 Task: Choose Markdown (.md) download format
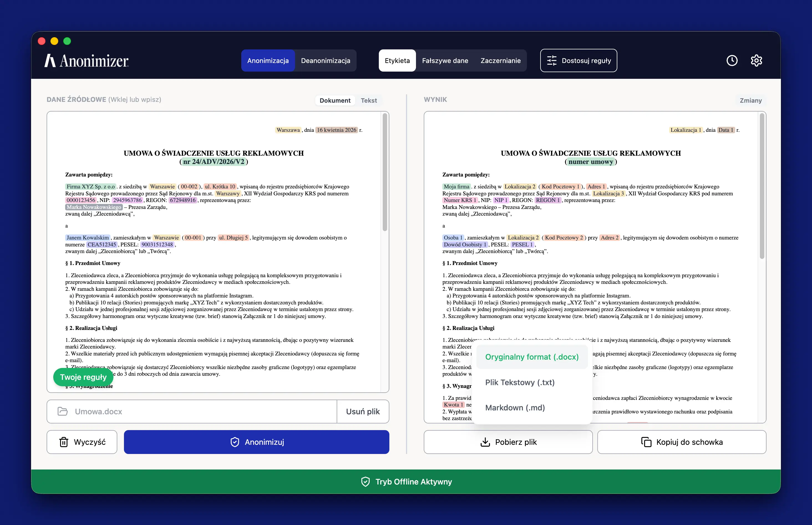click(532, 408)
